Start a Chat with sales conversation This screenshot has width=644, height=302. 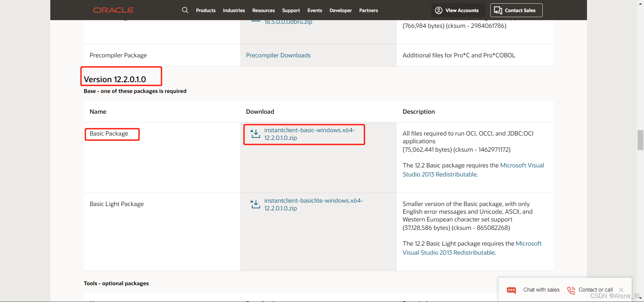tap(541, 290)
